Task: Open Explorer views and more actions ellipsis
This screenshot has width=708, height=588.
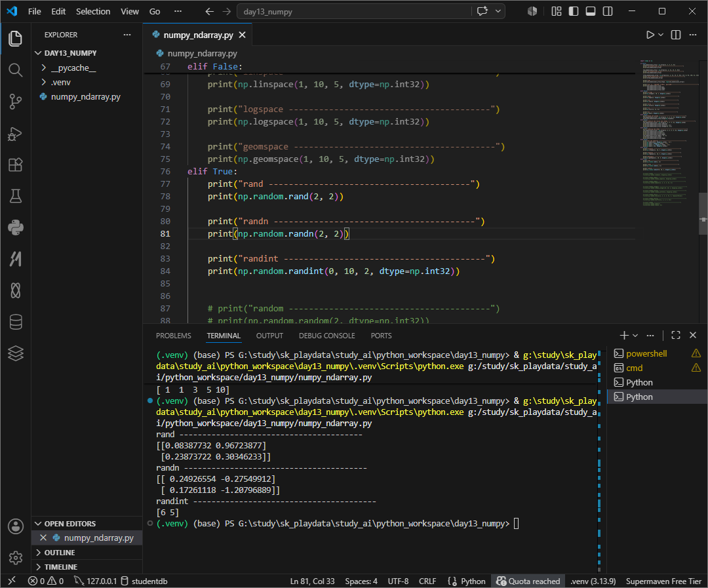Action: (127, 35)
